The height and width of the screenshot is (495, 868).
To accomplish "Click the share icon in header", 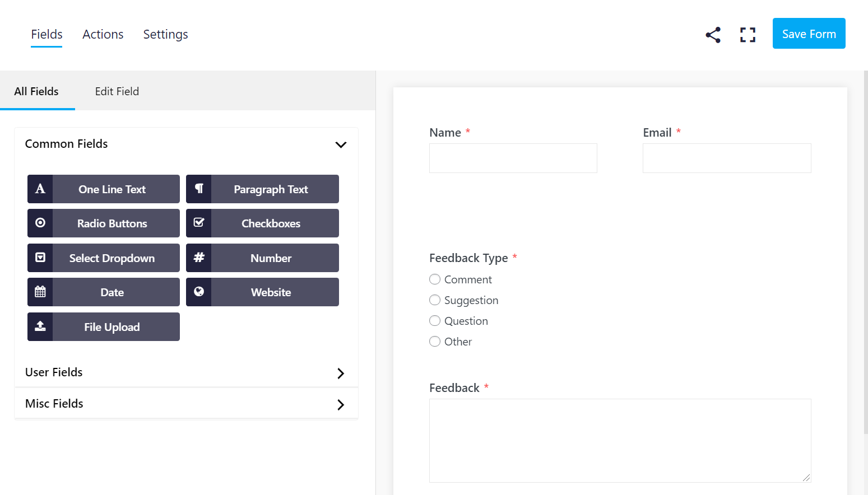I will pyautogui.click(x=713, y=35).
